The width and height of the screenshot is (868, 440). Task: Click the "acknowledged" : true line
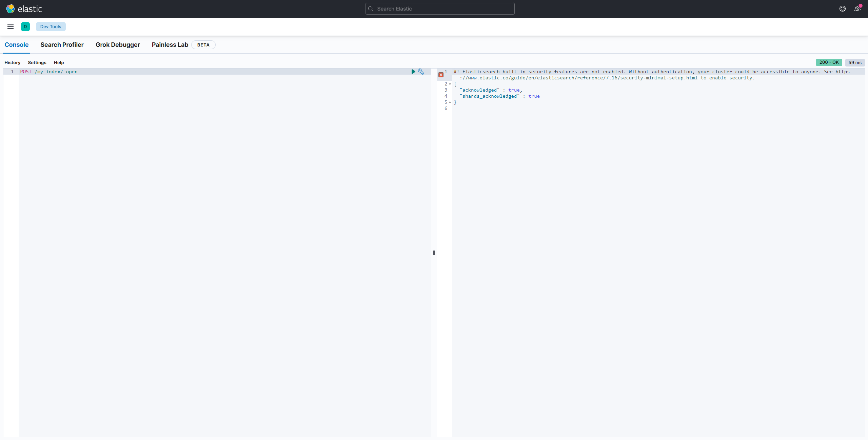(491, 90)
